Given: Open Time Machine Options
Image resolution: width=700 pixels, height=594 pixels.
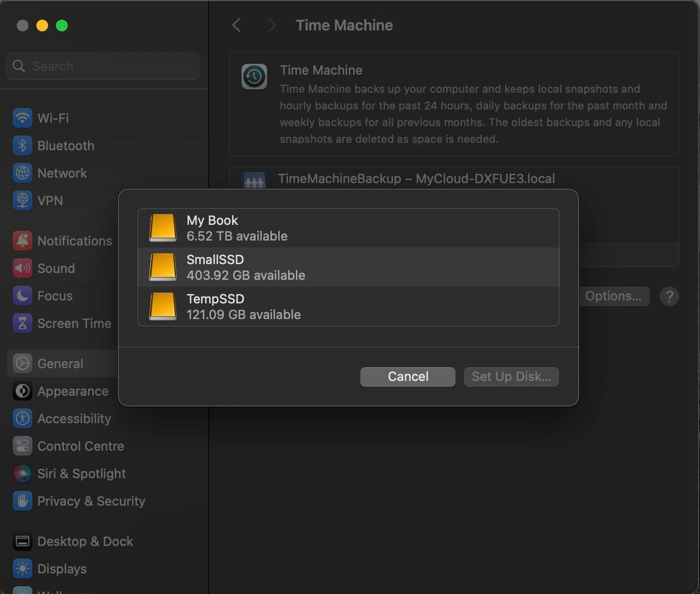Looking at the screenshot, I should [613, 297].
